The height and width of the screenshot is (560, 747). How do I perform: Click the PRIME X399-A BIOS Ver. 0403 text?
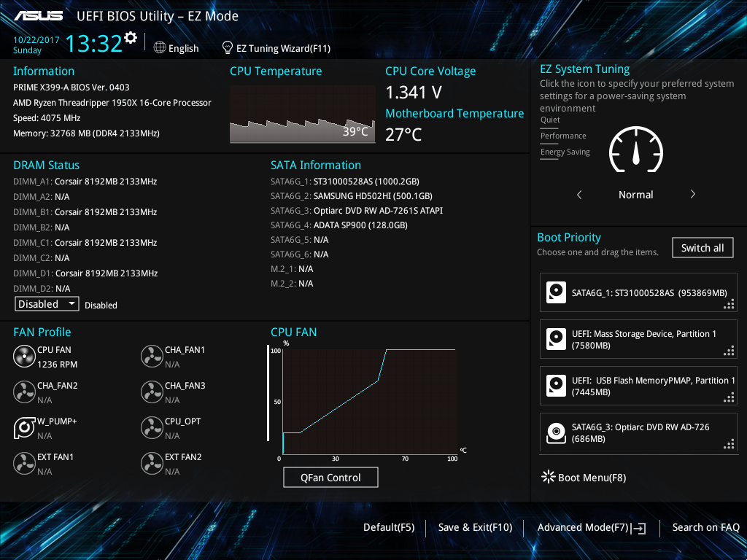pos(71,87)
